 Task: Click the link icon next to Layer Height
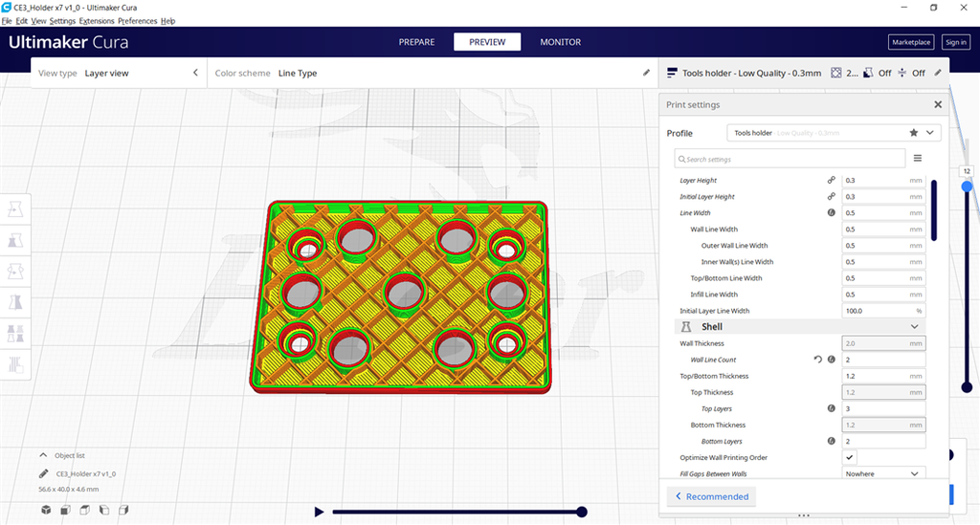click(831, 181)
